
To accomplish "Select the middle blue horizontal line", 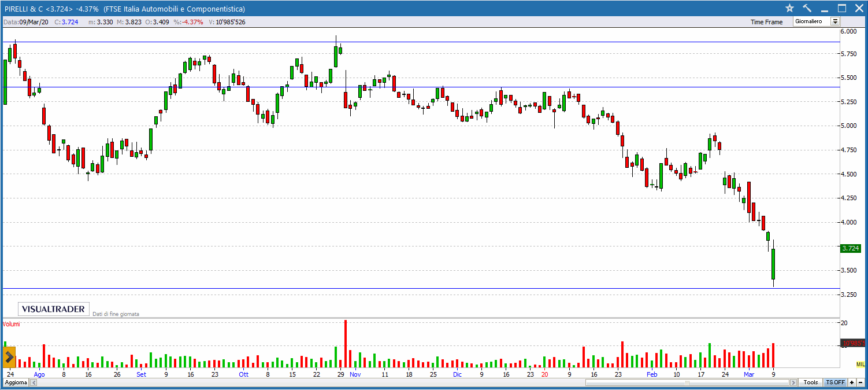I will [x=421, y=87].
